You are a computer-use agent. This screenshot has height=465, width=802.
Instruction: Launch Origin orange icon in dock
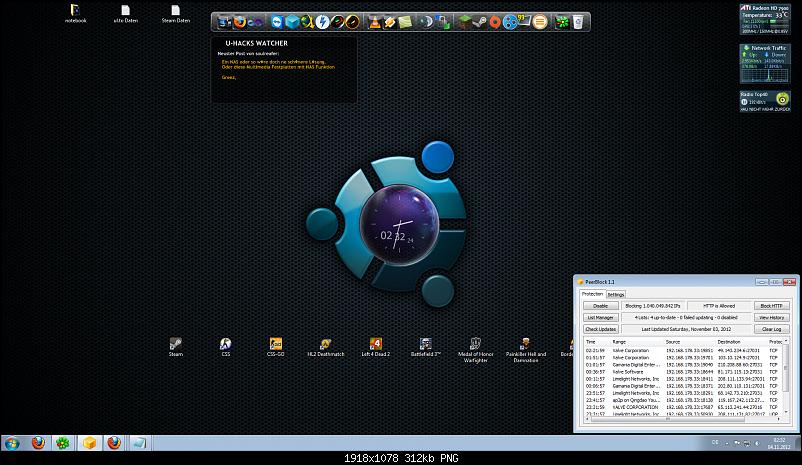[x=495, y=22]
